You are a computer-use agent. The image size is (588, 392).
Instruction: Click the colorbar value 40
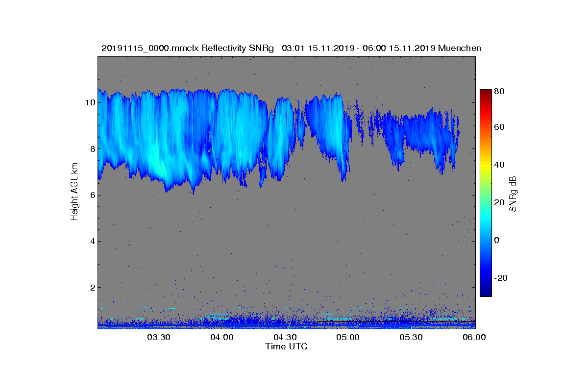[x=500, y=165]
